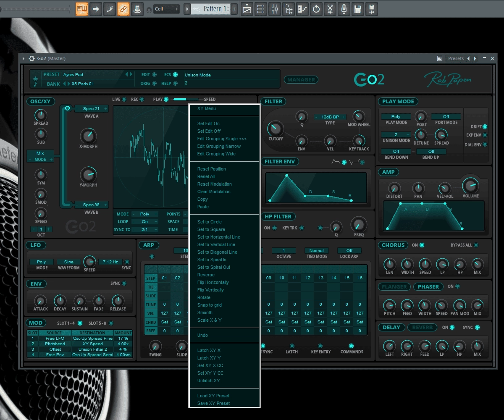Click the XY PLAY SPEED slider

point(186,100)
